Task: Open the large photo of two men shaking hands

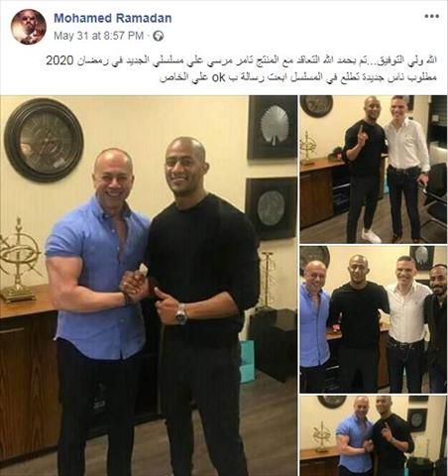Action: [149, 286]
